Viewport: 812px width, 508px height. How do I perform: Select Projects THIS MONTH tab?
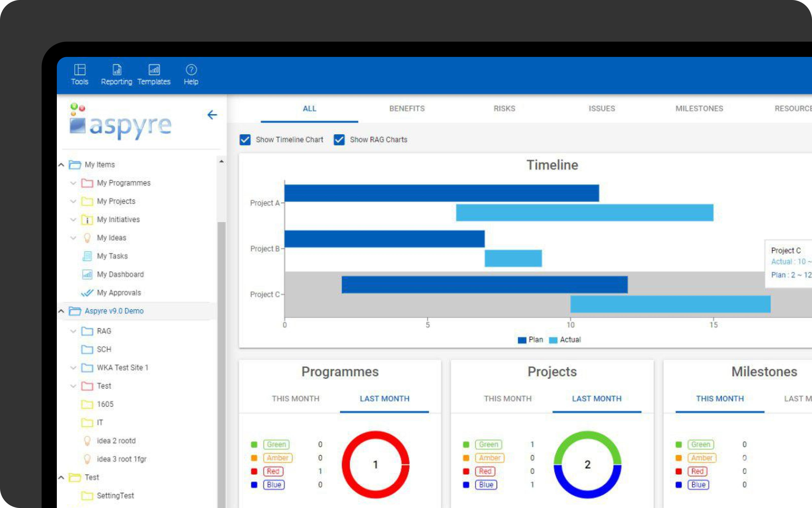coord(508,399)
